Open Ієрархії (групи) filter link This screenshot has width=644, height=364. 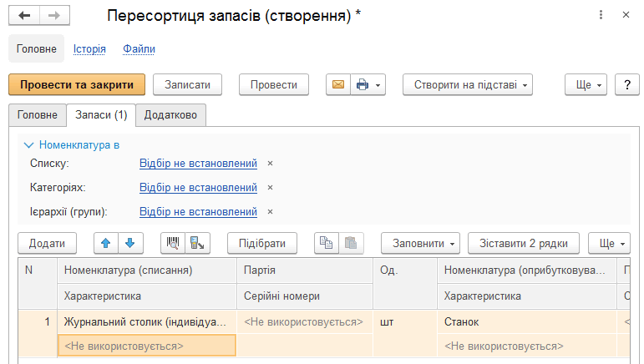[198, 212]
